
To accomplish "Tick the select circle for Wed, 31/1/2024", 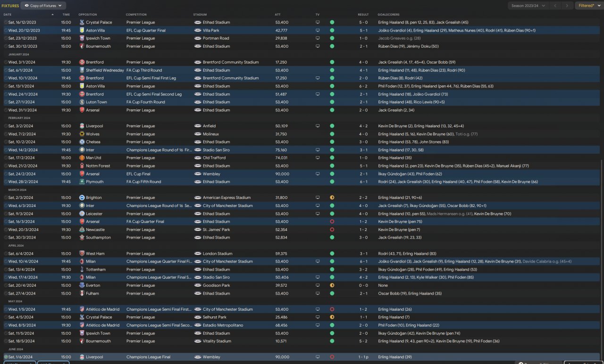I will 6,110.
